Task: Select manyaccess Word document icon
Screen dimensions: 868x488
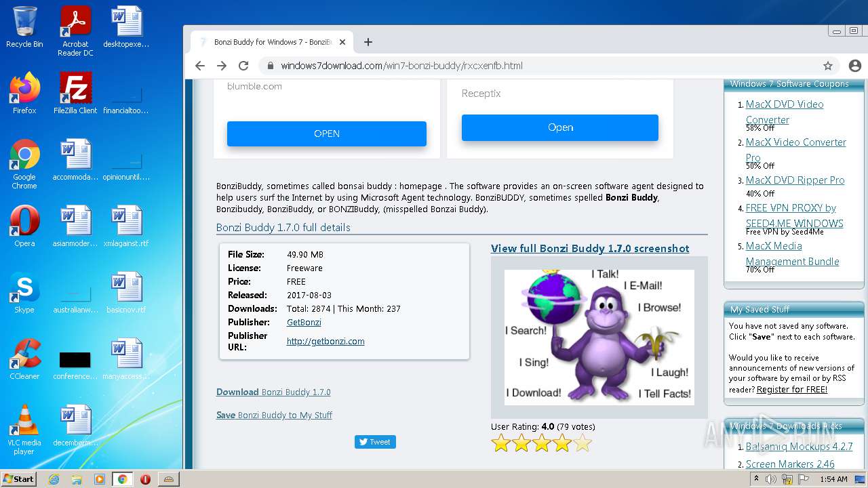Action: point(126,359)
